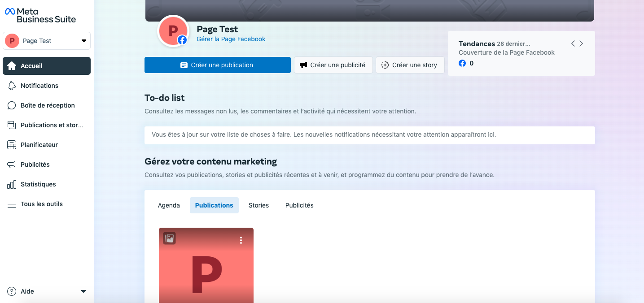Click the cover photo banner at the top
Screen dimensions: 644x303
point(370,10)
